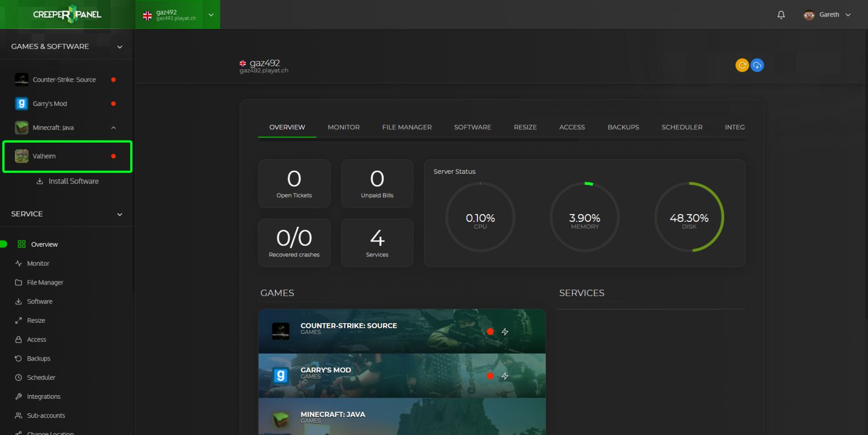868x435 pixels.
Task: Click the Memory usage gauge
Action: tap(585, 217)
